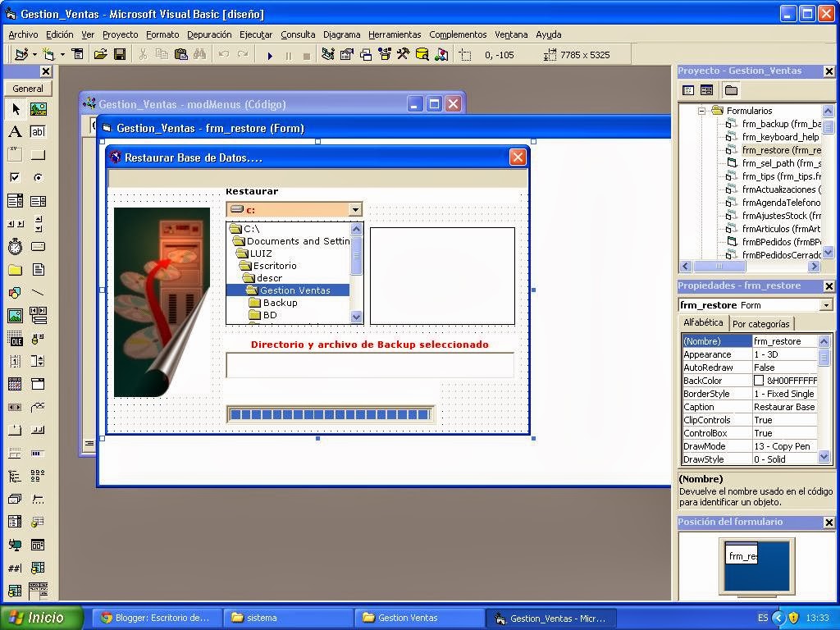
Task: Select the Label control tool
Action: (x=16, y=131)
